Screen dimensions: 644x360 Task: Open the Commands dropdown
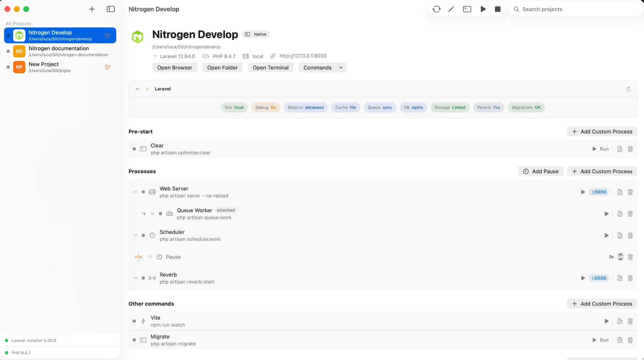(x=322, y=68)
